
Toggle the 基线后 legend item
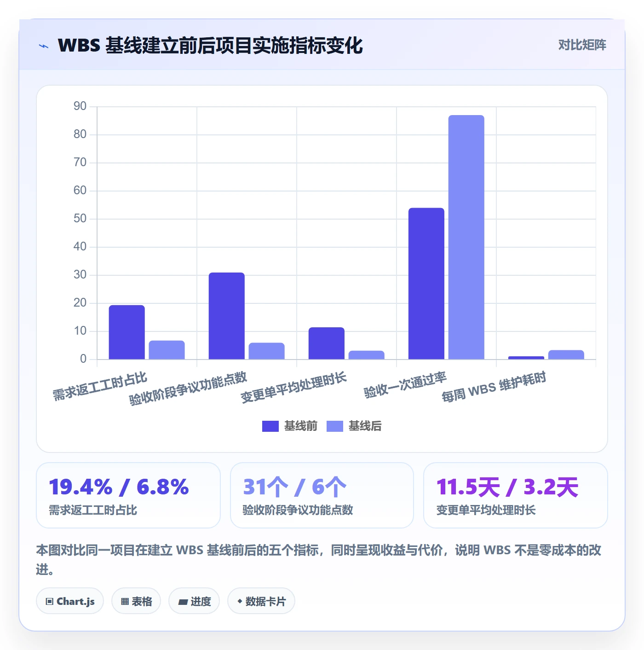coord(354,426)
